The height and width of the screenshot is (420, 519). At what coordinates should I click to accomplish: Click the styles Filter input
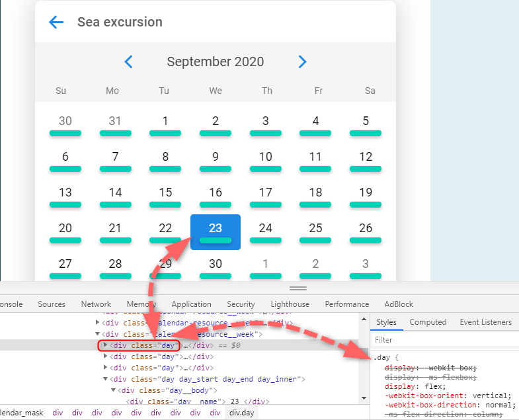tap(445, 340)
